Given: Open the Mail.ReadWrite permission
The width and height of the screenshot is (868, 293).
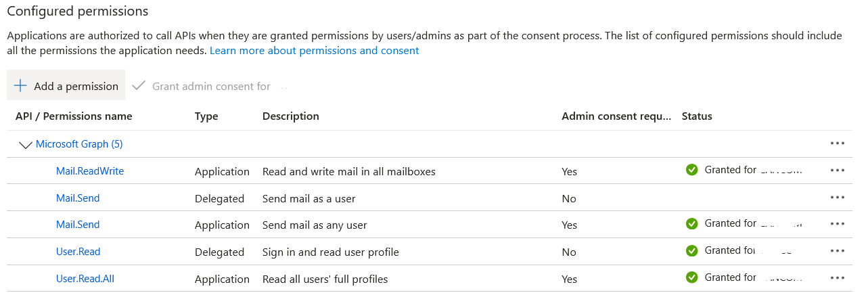Looking at the screenshot, I should click(90, 171).
